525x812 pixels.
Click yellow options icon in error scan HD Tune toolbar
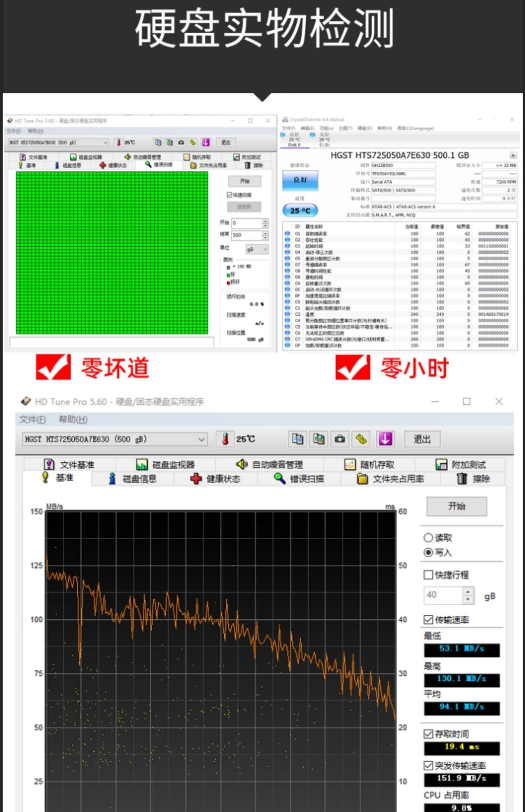(x=192, y=142)
